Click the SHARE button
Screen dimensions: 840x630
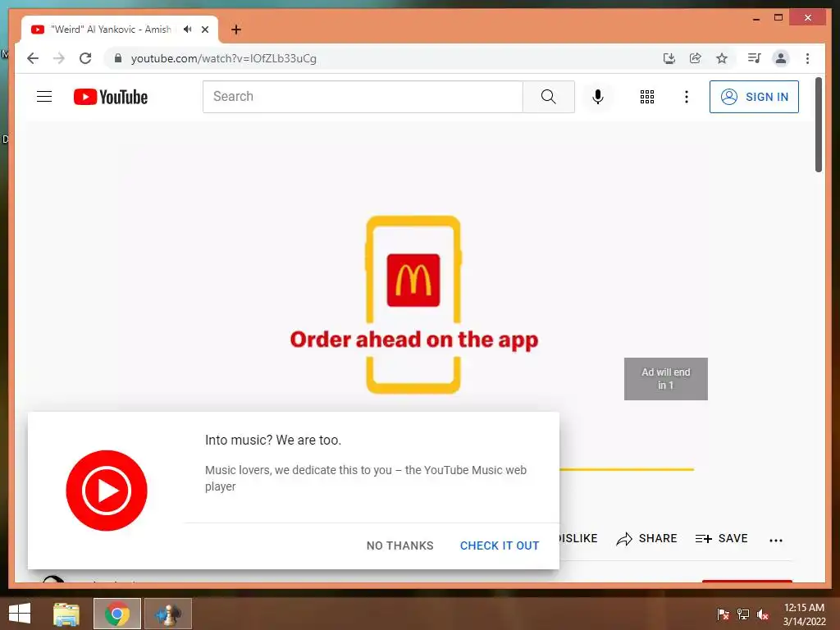point(646,538)
